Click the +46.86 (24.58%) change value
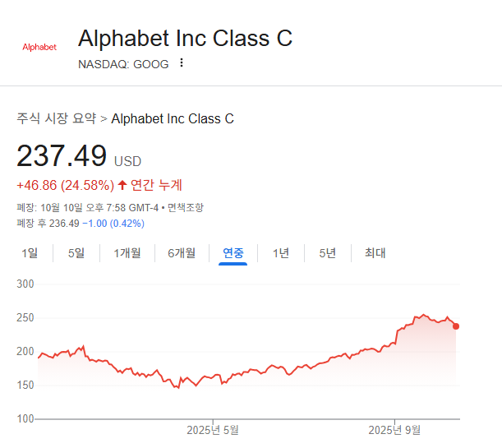Screen dimensions: 502x448 [x=64, y=185]
